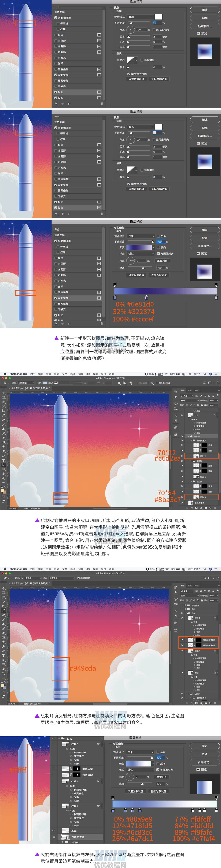Click the delete layer icon in the 10:17 layers panel
Image resolution: width=221 pixels, height=868 pixels.
(215, 508)
